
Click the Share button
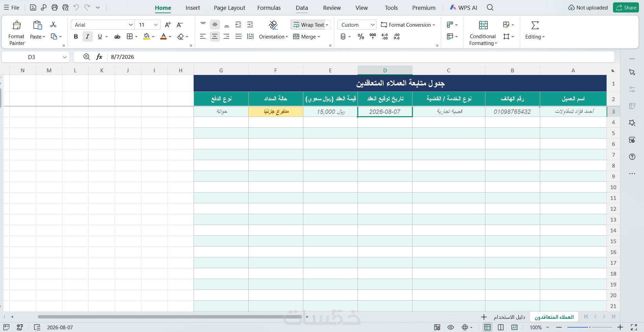tap(626, 7)
